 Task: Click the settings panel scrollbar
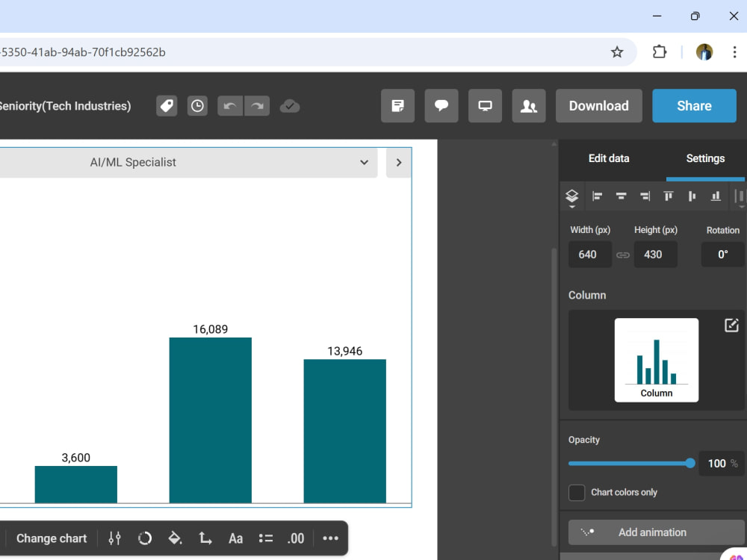(554, 396)
